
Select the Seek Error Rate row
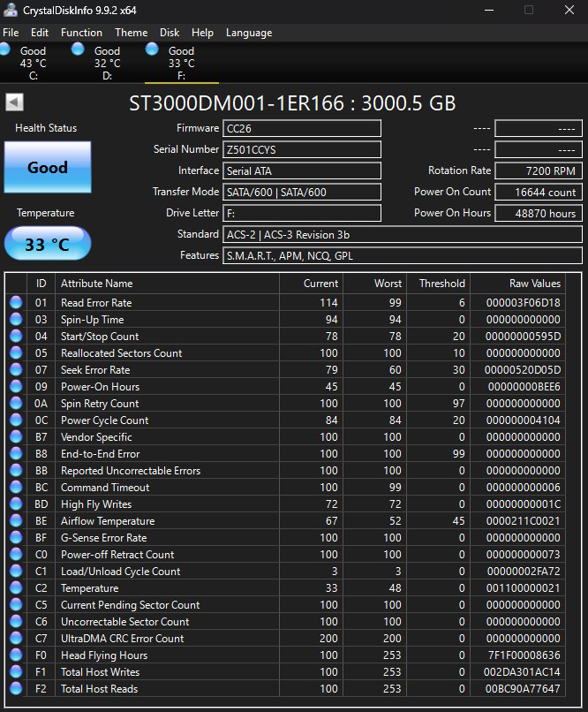pyautogui.click(x=287, y=369)
